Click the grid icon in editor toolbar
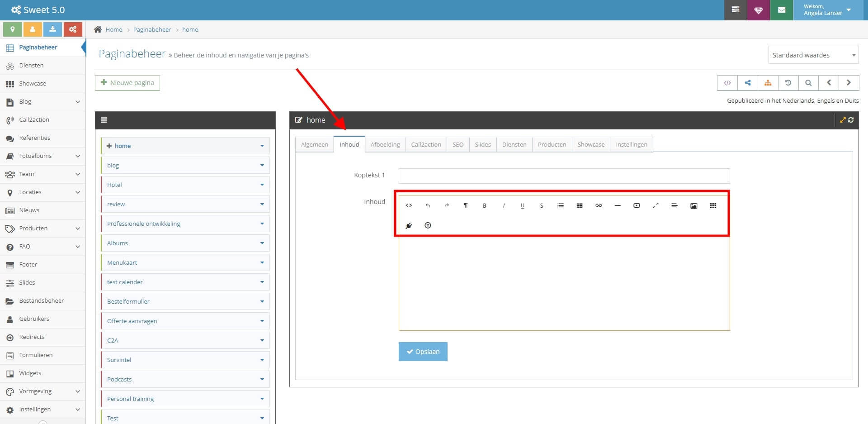This screenshot has height=424, width=868. [x=713, y=205]
